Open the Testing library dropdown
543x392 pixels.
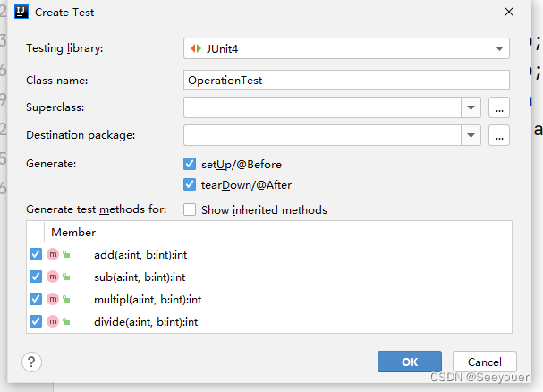(346, 48)
